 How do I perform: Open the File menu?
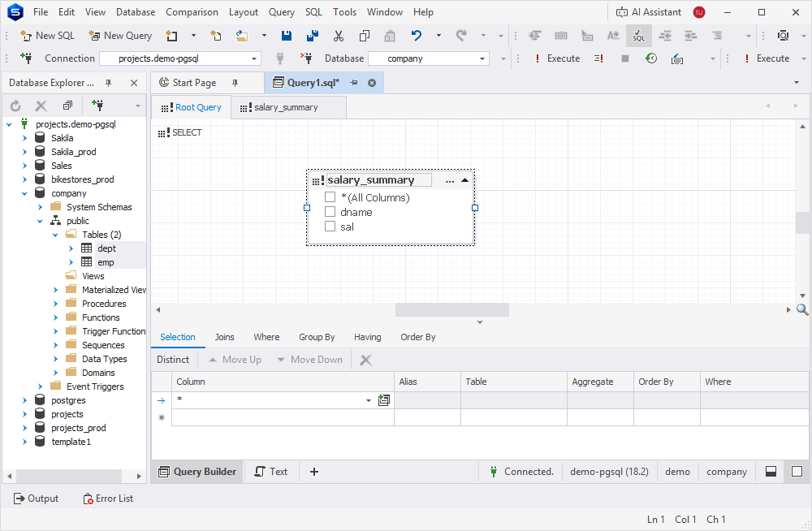41,12
